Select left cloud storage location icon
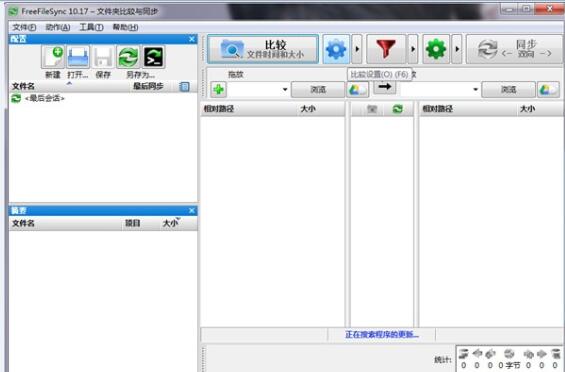This screenshot has width=565, height=372. click(358, 89)
